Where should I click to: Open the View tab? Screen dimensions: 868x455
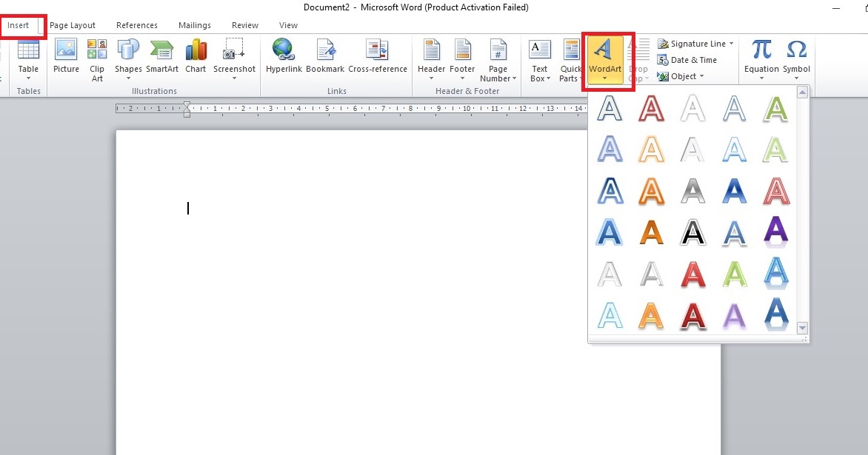[x=288, y=25]
